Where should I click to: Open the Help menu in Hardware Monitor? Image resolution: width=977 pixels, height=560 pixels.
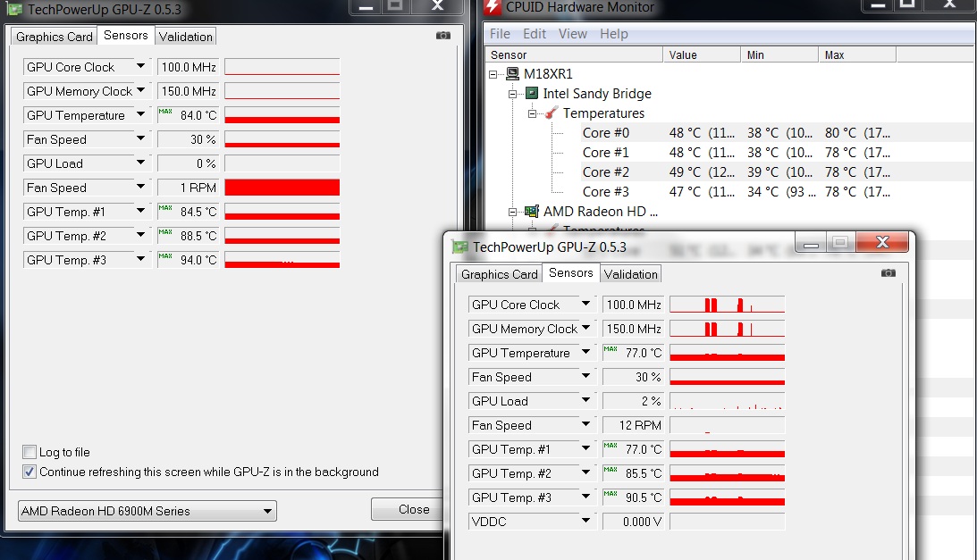click(614, 34)
